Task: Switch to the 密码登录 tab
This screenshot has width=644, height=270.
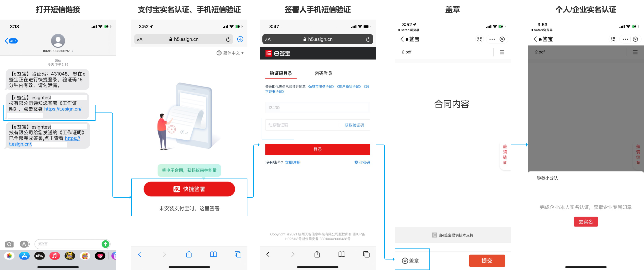Action: click(324, 73)
